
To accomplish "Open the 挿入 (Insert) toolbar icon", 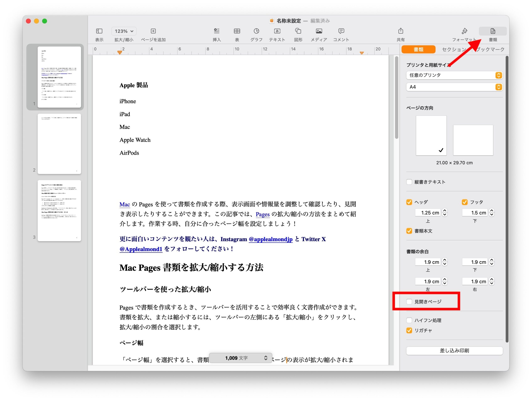I will 217,31.
